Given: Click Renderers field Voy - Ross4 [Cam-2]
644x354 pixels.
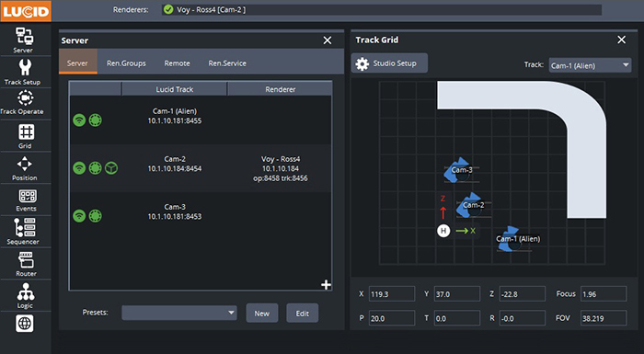Looking at the screenshot, I should (382, 10).
